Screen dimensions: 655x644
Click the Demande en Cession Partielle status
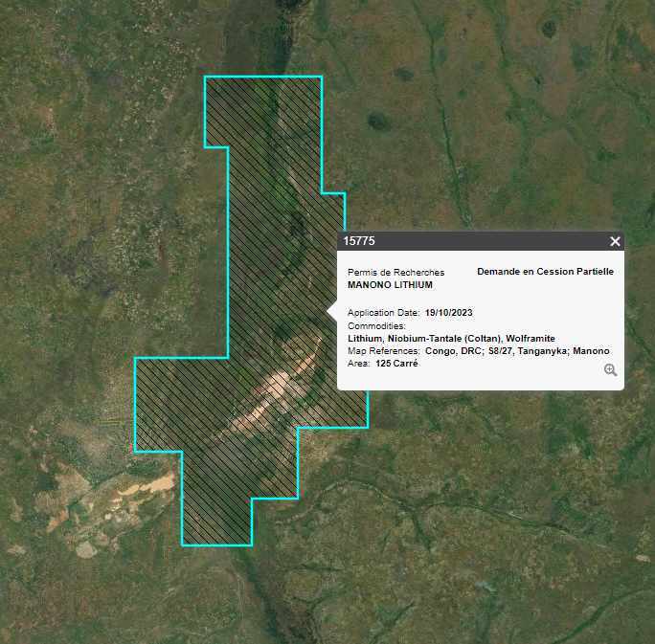(x=545, y=272)
